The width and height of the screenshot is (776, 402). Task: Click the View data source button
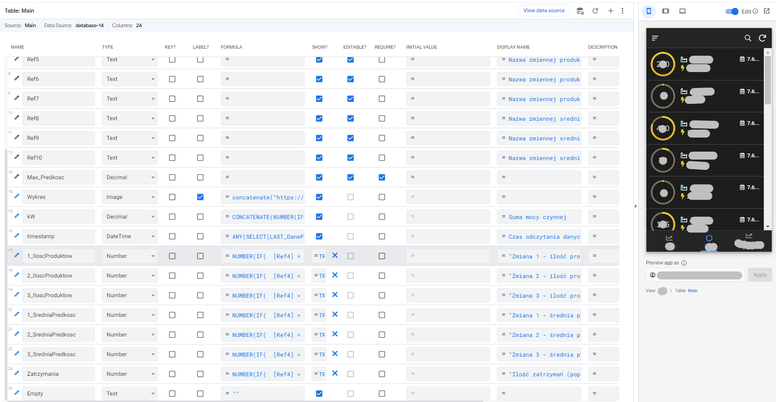(544, 10)
